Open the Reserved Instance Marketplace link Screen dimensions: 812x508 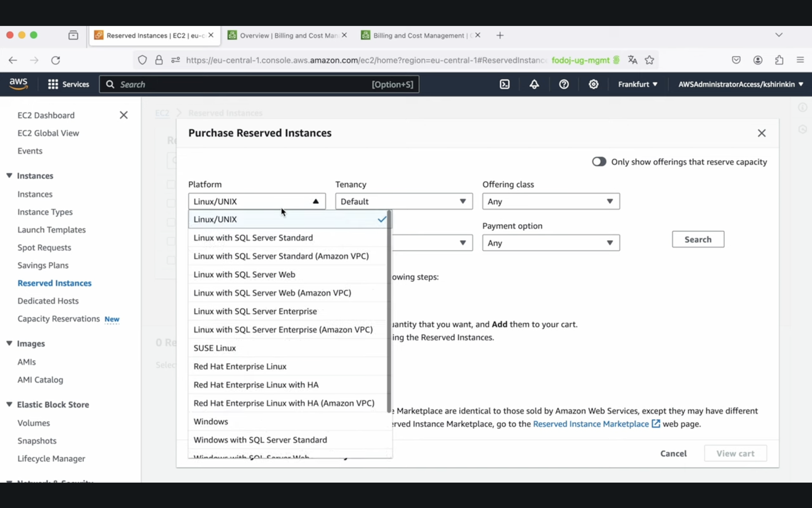coord(590,424)
